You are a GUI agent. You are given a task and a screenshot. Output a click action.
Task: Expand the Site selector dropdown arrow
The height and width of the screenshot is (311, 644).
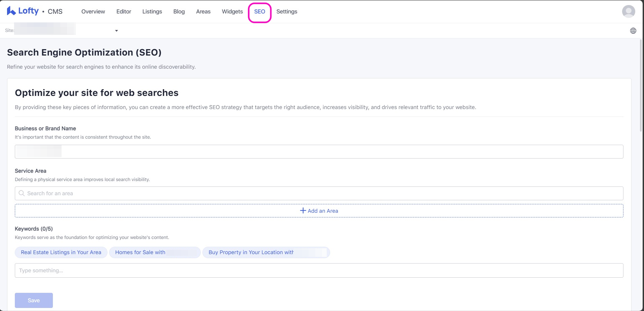pyautogui.click(x=117, y=31)
